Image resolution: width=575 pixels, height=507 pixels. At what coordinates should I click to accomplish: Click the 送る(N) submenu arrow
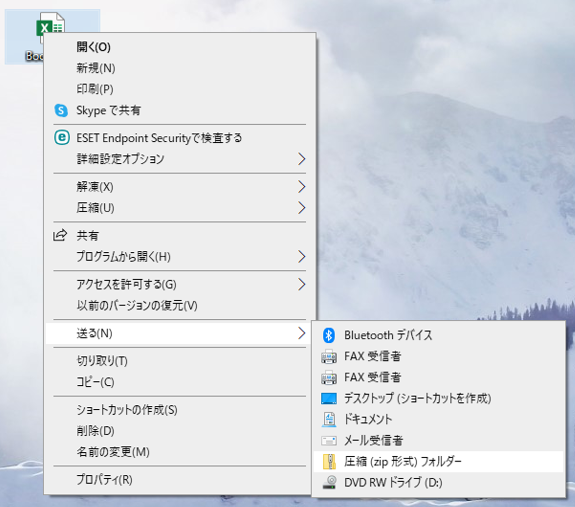click(301, 333)
